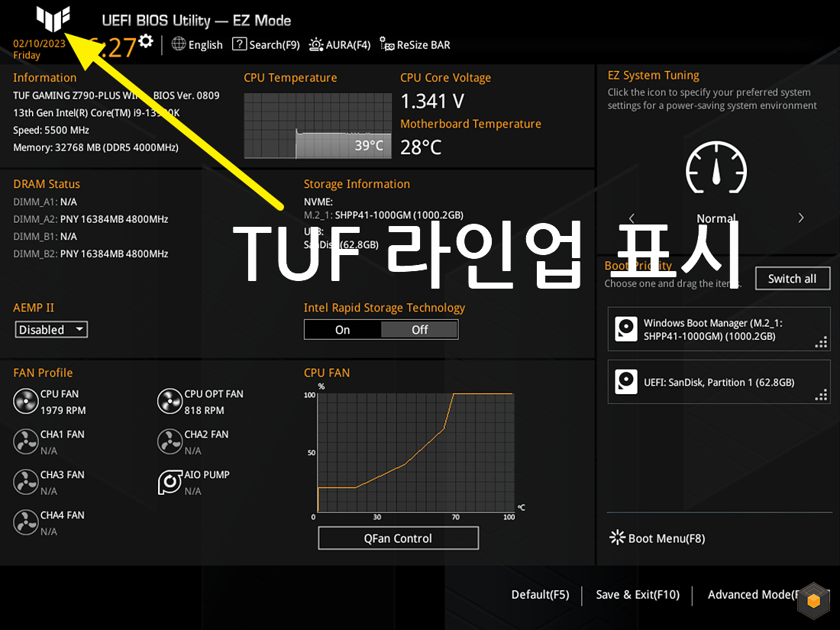Select the Windows Boot Manager boot entry
This screenshot has width=840, height=630.
click(x=718, y=330)
